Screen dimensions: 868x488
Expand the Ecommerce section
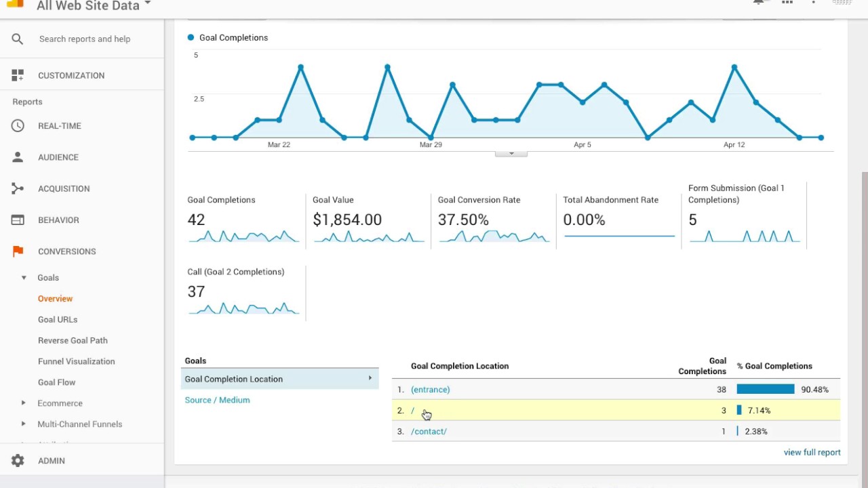[24, 403]
